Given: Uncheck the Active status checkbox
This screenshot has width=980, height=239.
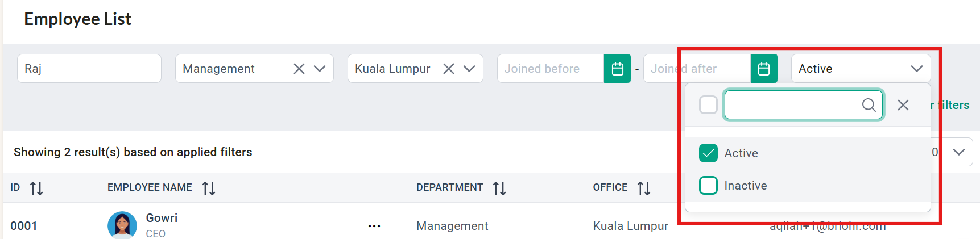Looking at the screenshot, I should pyautogui.click(x=708, y=153).
